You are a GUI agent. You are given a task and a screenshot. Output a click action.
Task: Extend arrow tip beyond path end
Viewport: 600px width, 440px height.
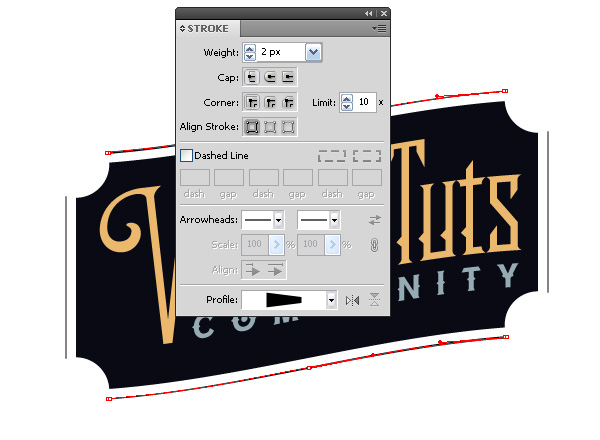click(253, 270)
